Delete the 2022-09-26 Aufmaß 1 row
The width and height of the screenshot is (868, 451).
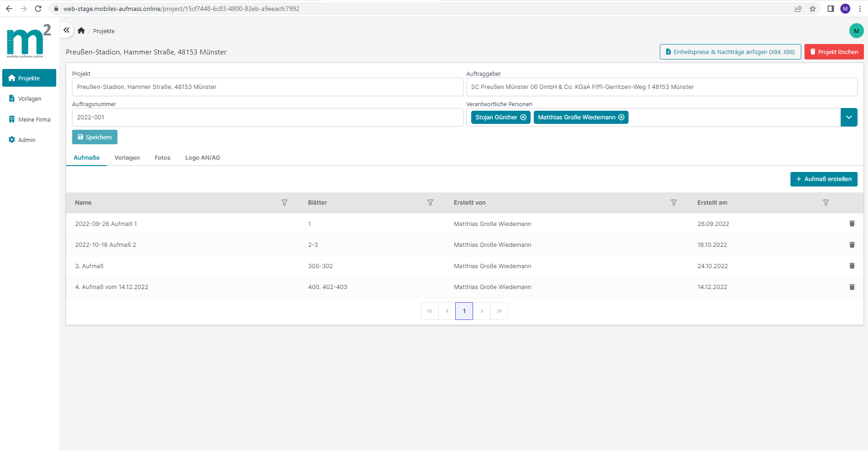(852, 224)
